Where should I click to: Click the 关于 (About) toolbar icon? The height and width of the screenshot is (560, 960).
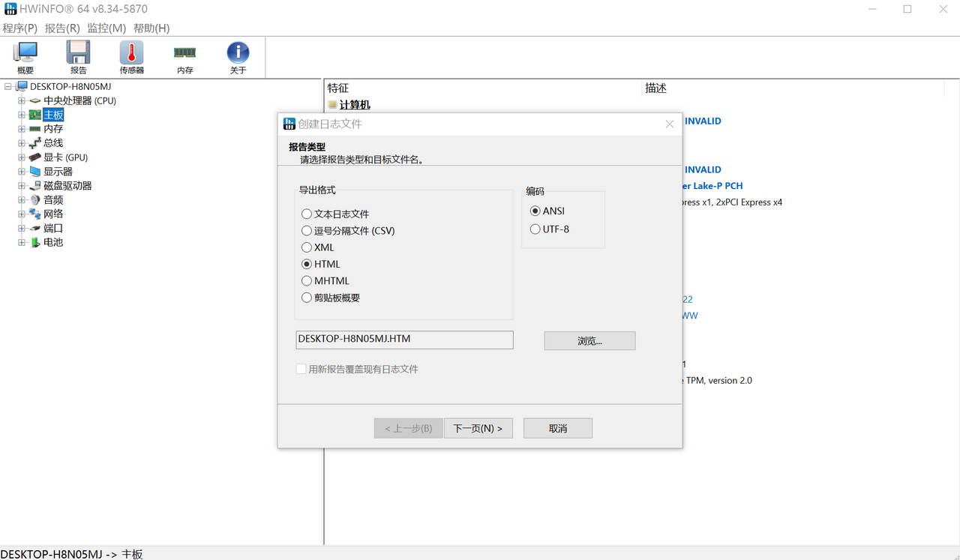click(x=238, y=56)
